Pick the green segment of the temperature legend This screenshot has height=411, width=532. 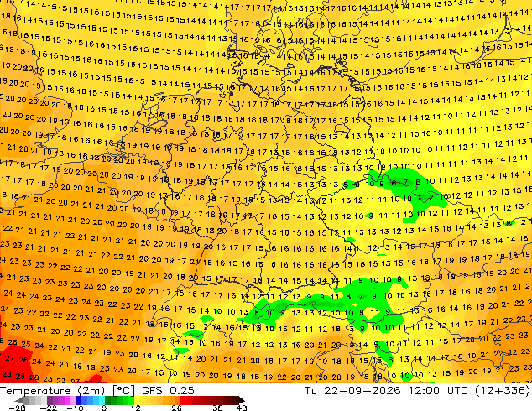coord(119,400)
